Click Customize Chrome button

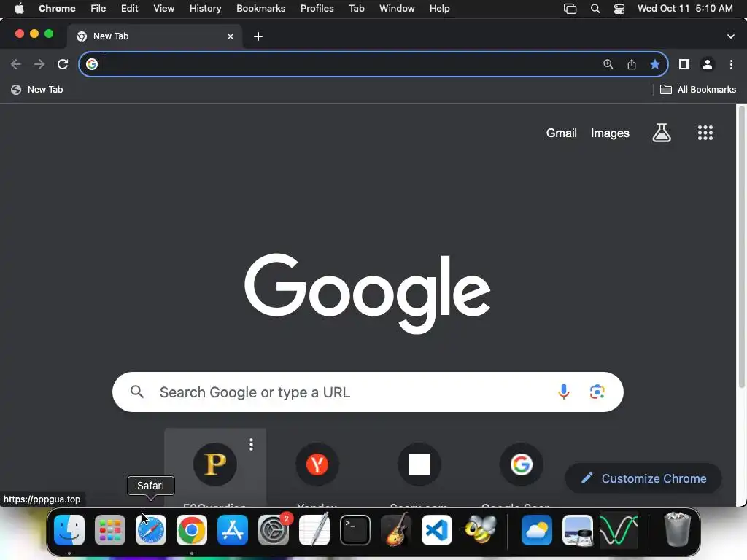pyautogui.click(x=643, y=478)
